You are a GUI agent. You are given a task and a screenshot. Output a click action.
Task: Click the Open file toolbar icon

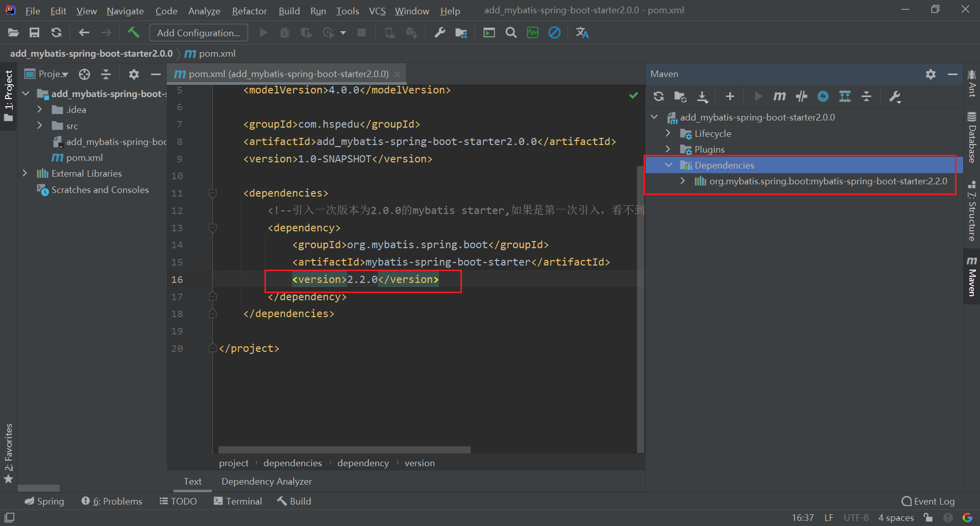click(x=13, y=33)
